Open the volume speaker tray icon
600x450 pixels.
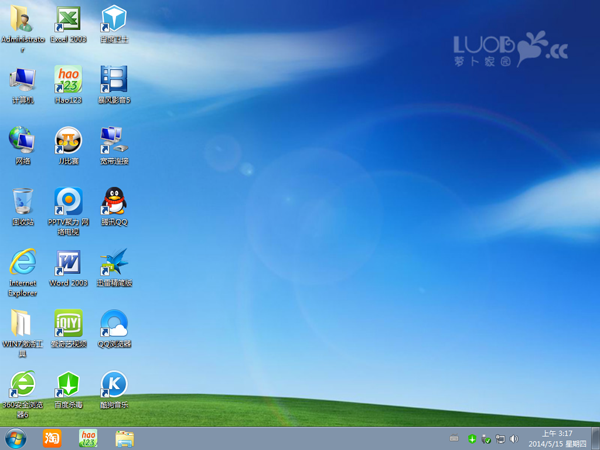(x=514, y=439)
